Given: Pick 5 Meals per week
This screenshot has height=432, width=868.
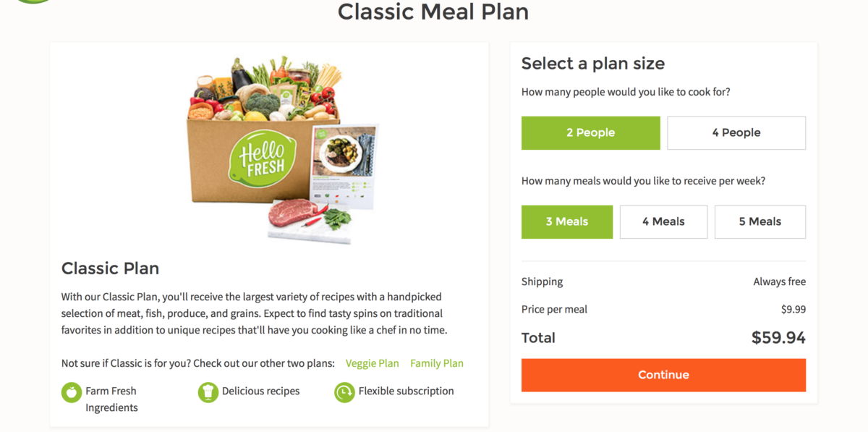Looking at the screenshot, I should pos(759,222).
